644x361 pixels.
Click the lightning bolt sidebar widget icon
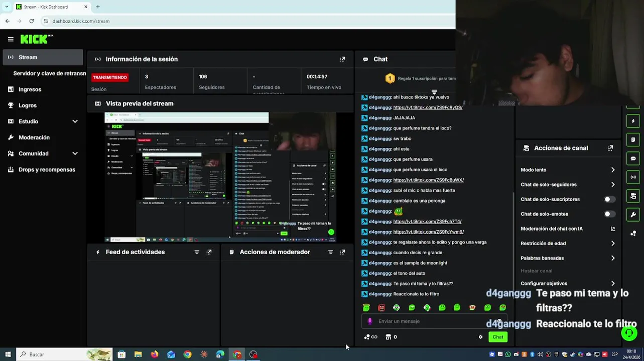point(633,121)
